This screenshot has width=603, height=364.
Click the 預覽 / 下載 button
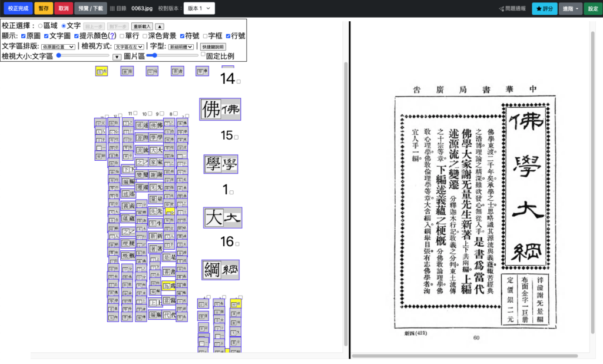[90, 9]
